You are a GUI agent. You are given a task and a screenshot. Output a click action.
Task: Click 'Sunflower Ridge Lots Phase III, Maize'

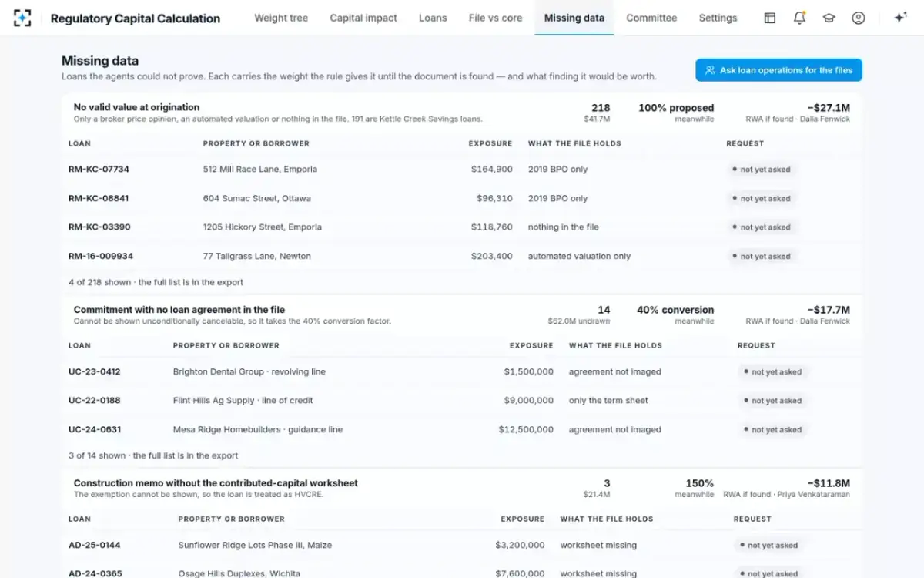[255, 546]
